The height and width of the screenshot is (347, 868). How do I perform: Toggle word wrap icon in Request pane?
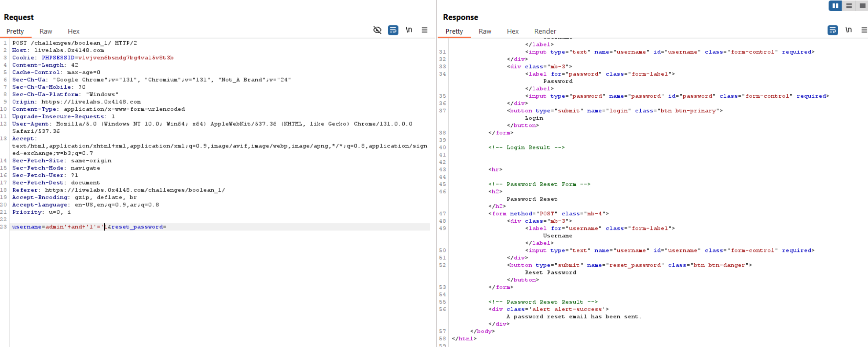(393, 30)
